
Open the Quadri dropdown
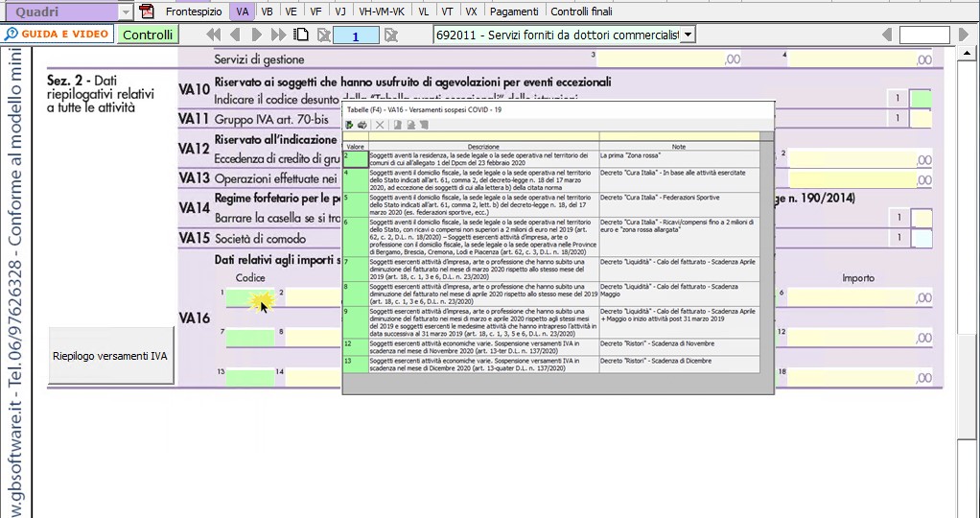pos(126,12)
